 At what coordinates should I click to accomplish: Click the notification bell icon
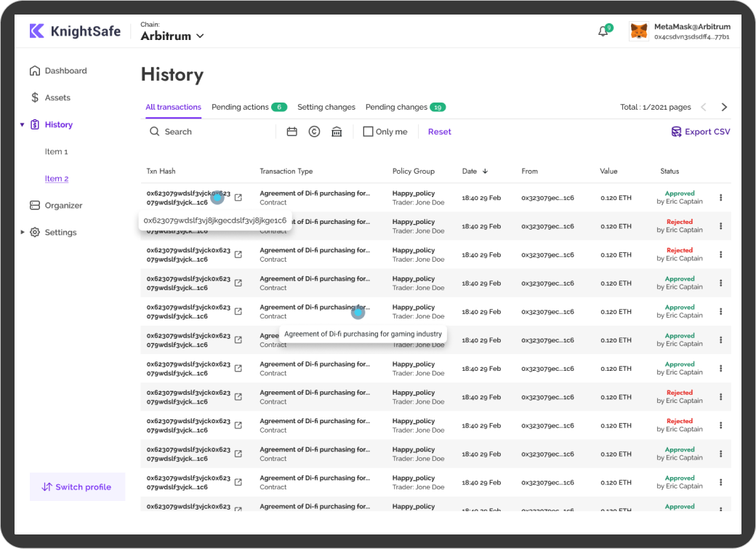(603, 31)
